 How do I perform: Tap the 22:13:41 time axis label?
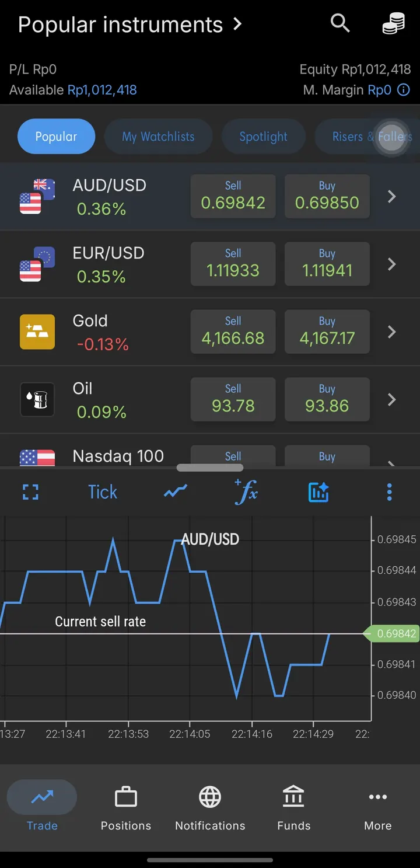[66, 734]
